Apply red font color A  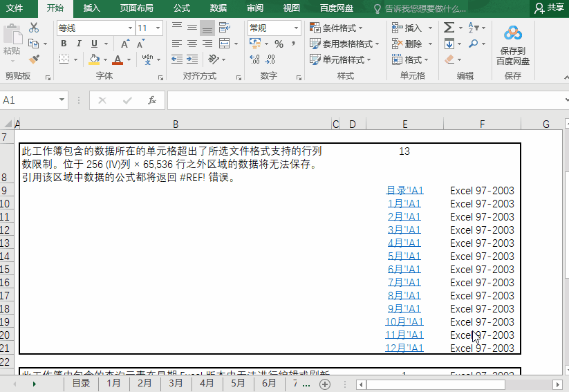pyautogui.click(x=118, y=59)
